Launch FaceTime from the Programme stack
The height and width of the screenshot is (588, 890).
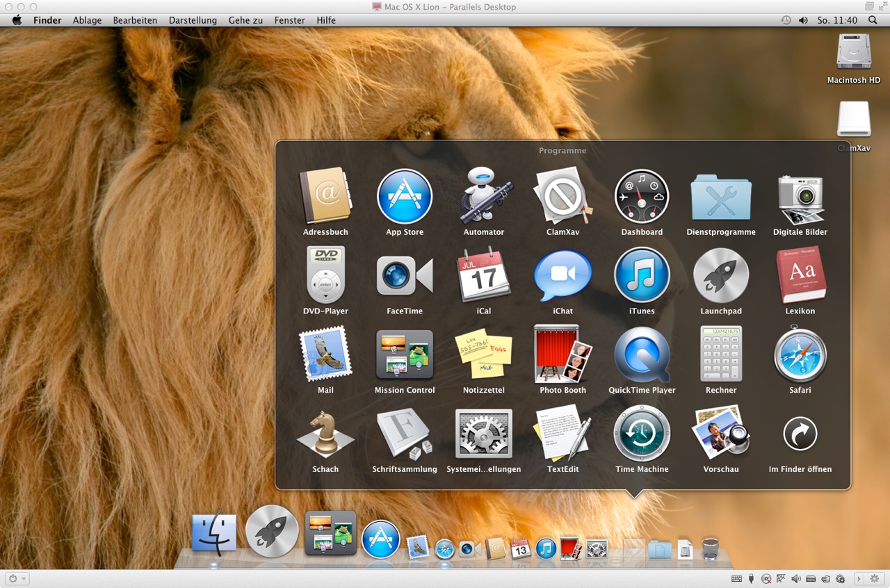(x=405, y=275)
